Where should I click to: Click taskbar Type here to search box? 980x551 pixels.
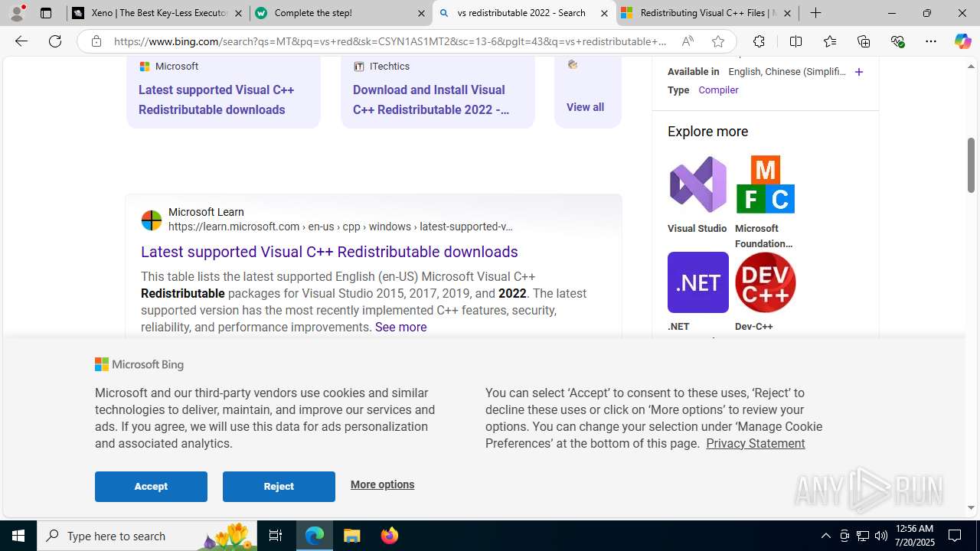pyautogui.click(x=148, y=536)
